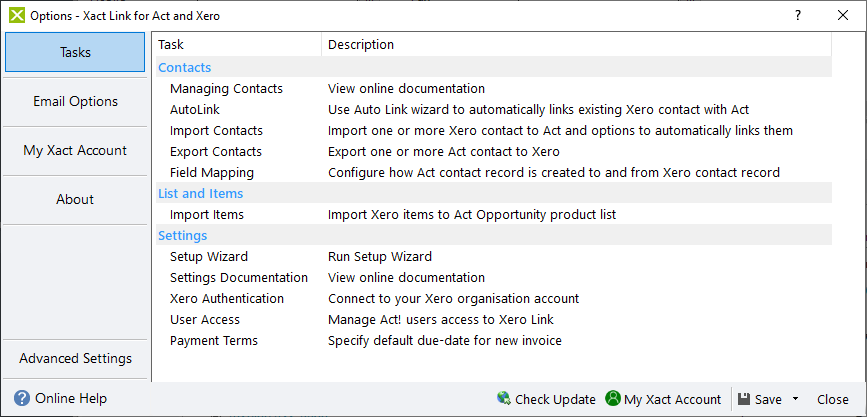Select the Xero Authentication task
Screen dimensions: 867x417
227,299
